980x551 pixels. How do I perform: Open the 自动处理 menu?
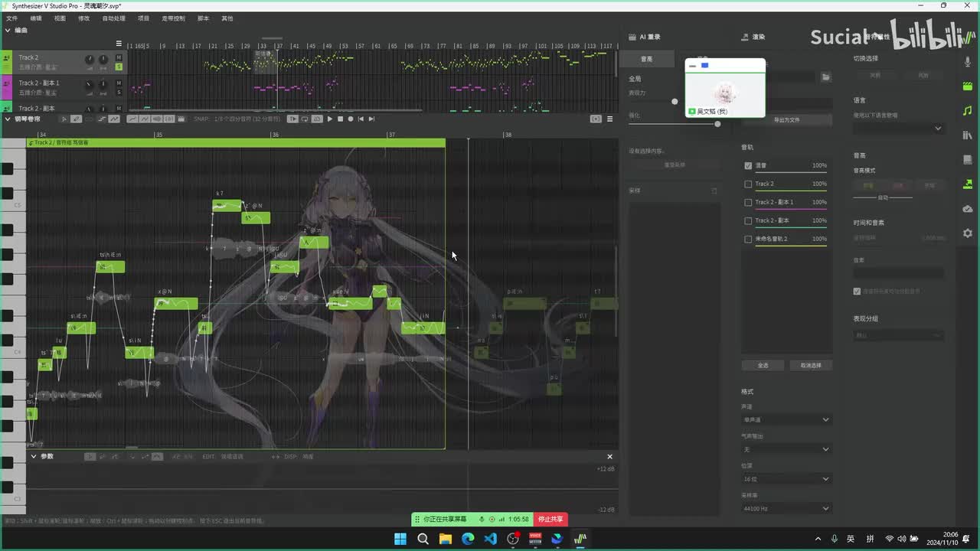tap(114, 18)
